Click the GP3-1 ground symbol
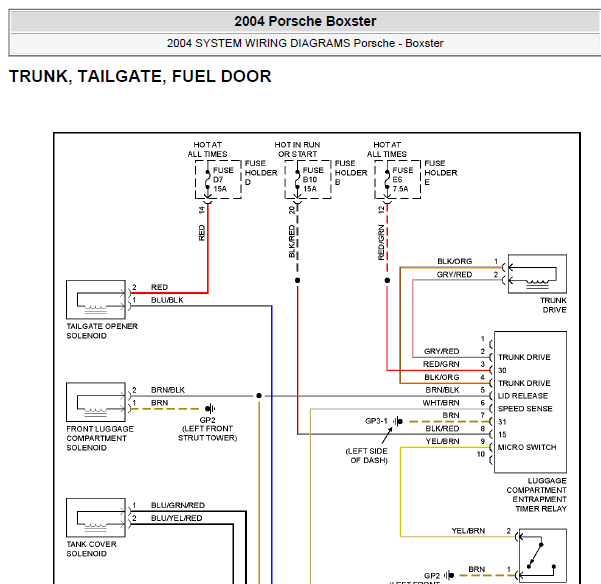The width and height of the screenshot is (601, 584). click(398, 422)
